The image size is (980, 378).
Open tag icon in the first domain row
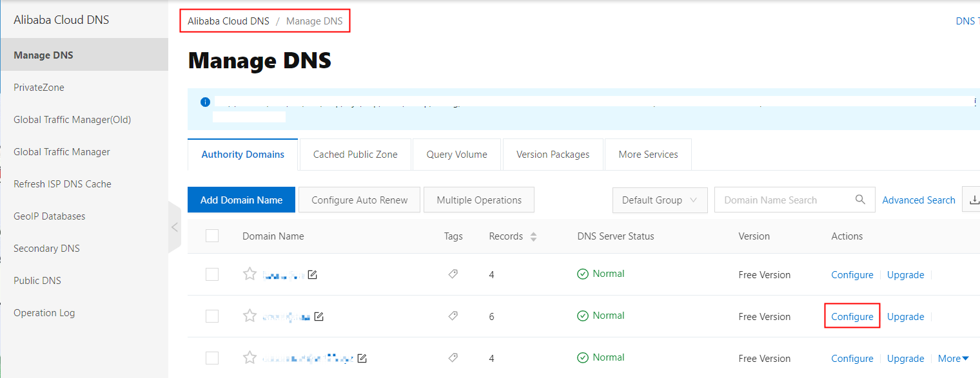click(453, 274)
